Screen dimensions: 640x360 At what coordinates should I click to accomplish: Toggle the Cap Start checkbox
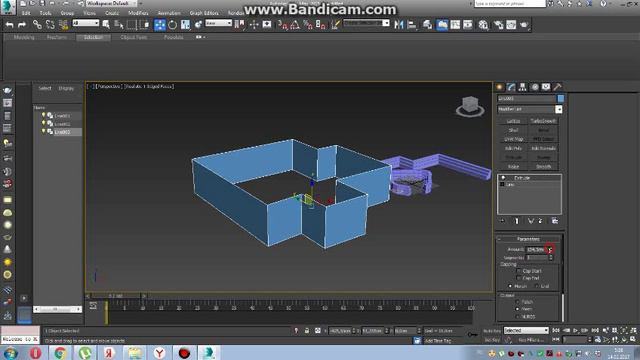tap(519, 271)
